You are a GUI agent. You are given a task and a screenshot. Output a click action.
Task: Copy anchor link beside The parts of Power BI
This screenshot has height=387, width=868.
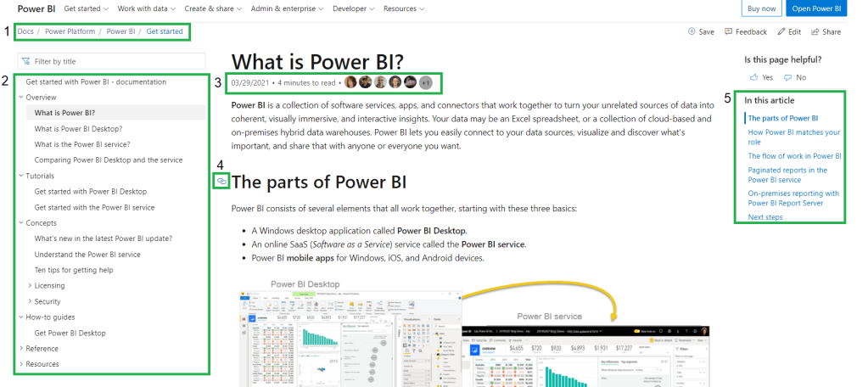221,181
